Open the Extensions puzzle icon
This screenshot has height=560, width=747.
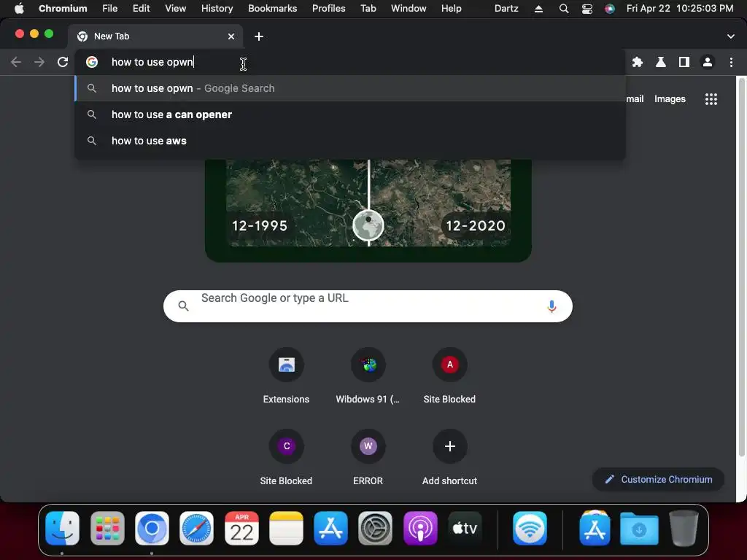[x=638, y=62]
